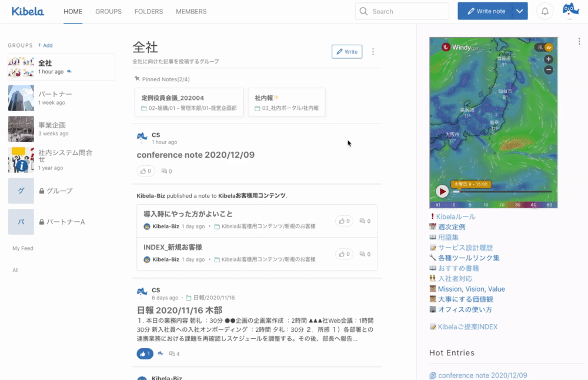588x380 pixels.
Task: Open the user avatar menu in header
Action: (570, 11)
